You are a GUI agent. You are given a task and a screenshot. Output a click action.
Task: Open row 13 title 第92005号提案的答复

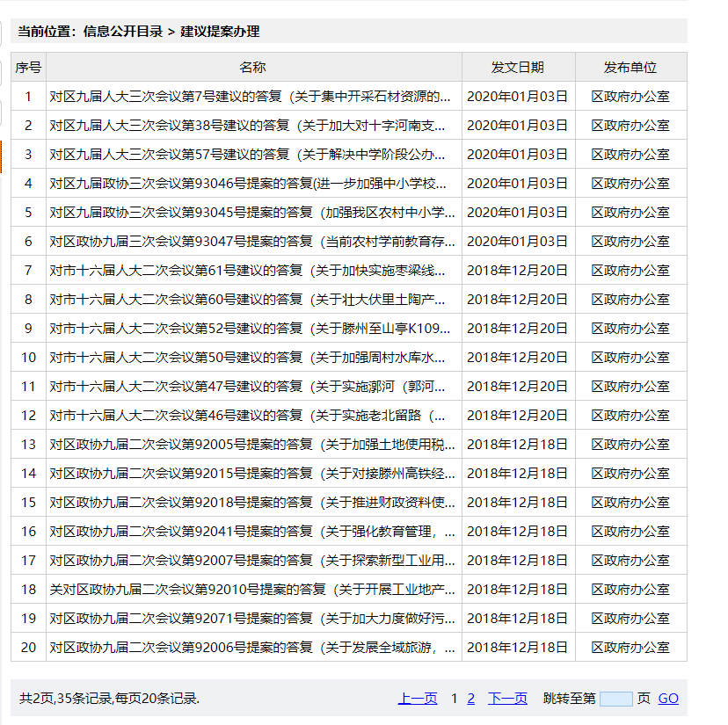[252, 445]
